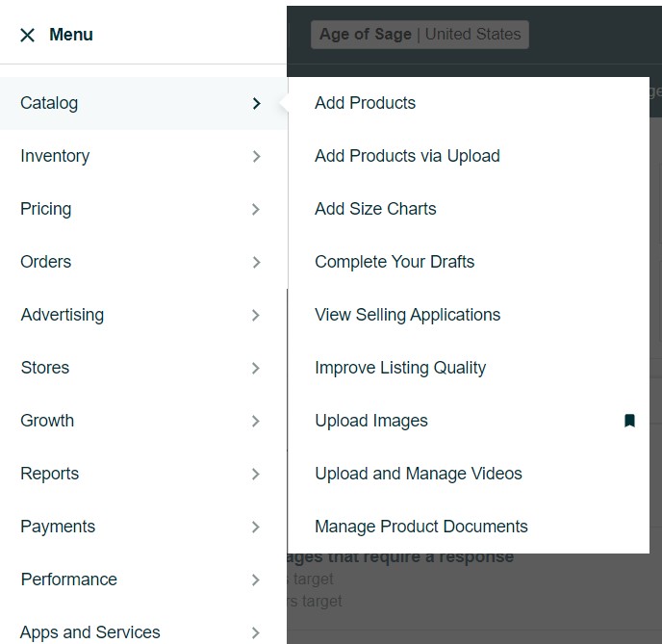Click the Age of Sage United States selector

point(420,35)
